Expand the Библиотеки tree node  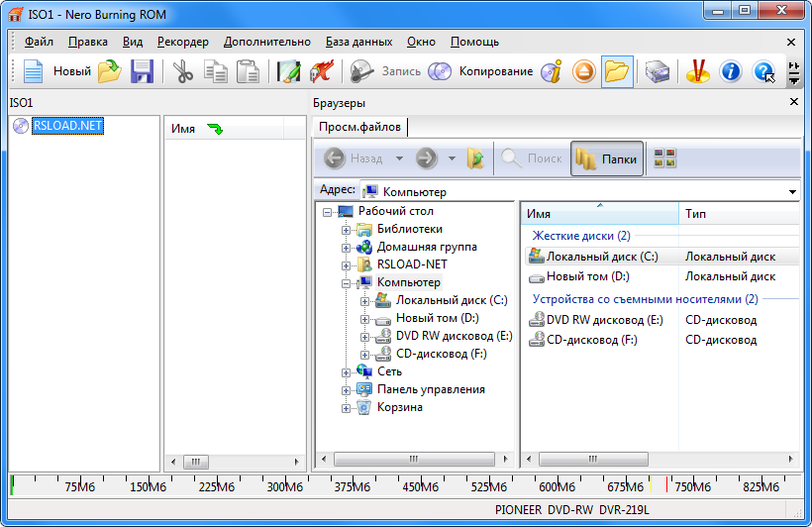(346, 230)
